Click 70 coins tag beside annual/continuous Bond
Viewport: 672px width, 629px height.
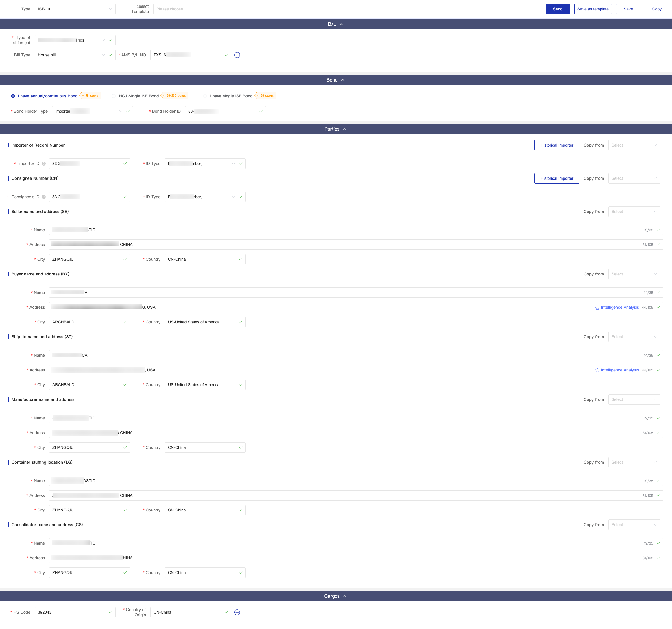pos(91,96)
